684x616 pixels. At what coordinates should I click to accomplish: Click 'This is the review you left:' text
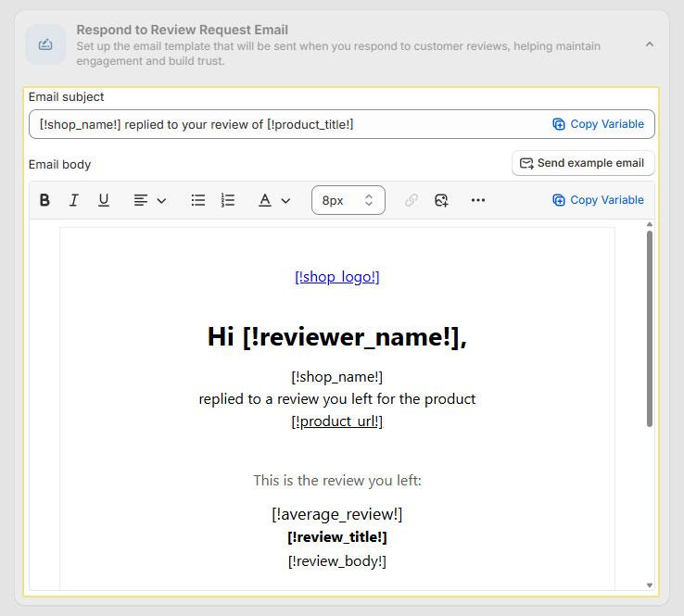(x=337, y=481)
